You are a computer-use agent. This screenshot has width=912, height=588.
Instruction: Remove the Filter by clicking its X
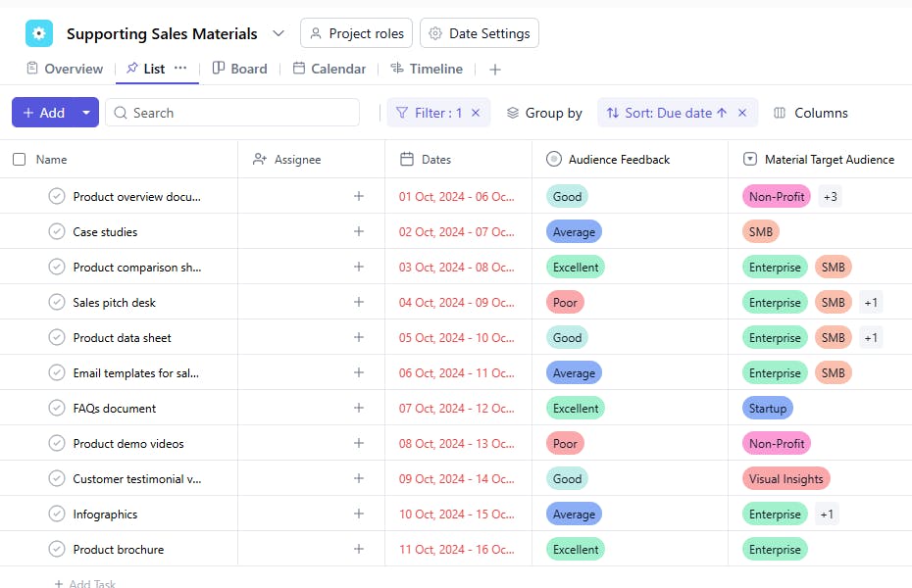coord(476,113)
